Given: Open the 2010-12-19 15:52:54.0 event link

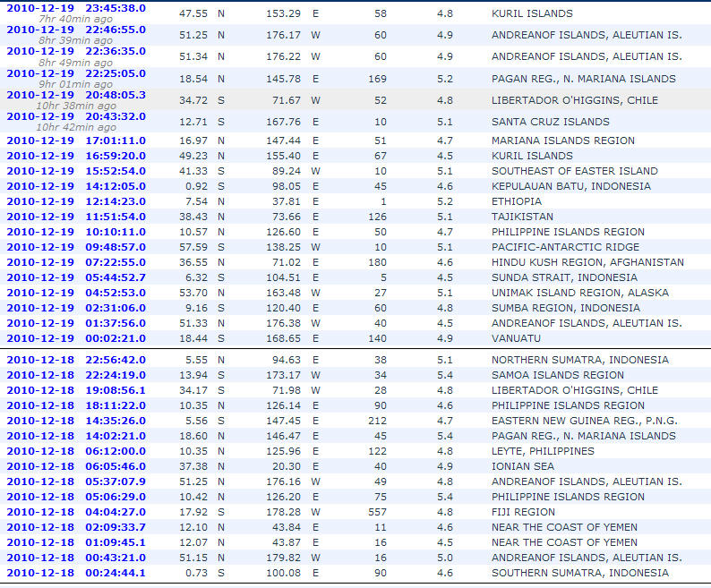Looking at the screenshot, I should [76, 171].
